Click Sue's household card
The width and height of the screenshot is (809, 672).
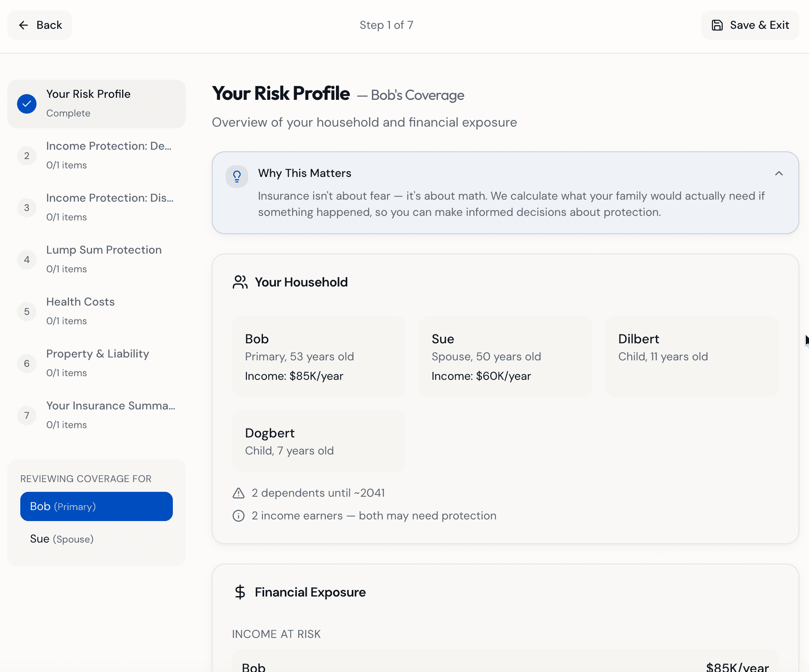point(505,357)
